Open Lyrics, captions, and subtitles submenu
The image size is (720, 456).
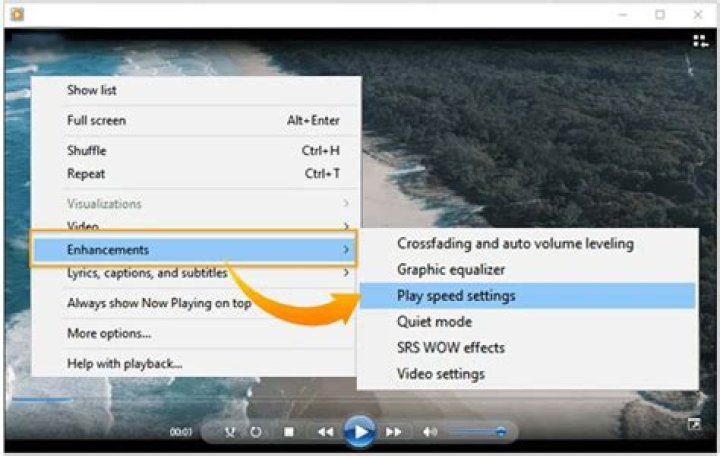click(196, 273)
